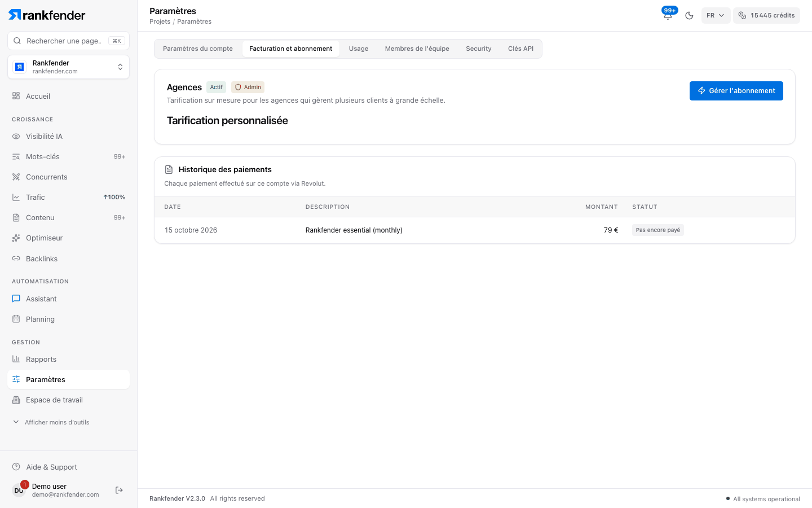The width and height of the screenshot is (812, 508).
Task: Focus the Rechercher une page search field
Action: (68, 41)
